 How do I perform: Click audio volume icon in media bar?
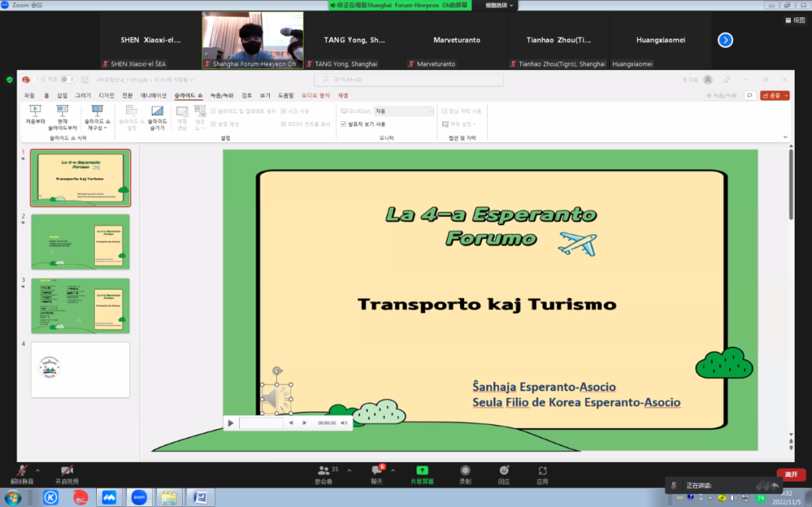[x=344, y=423]
